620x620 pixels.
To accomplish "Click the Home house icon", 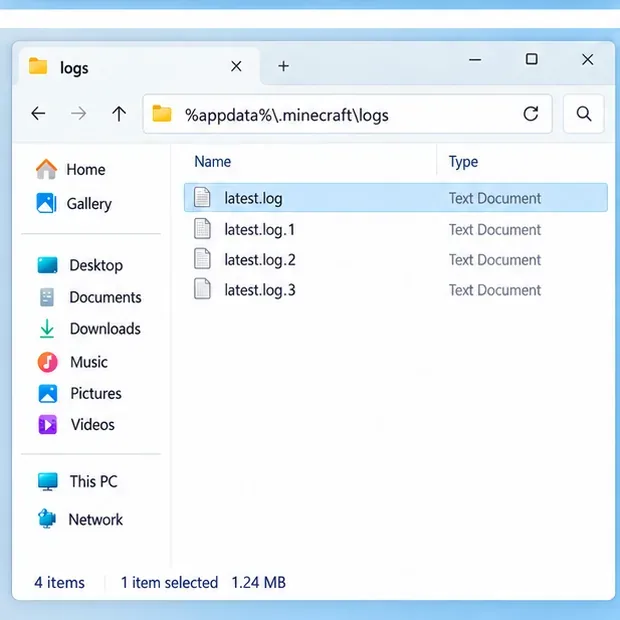I will [46, 169].
